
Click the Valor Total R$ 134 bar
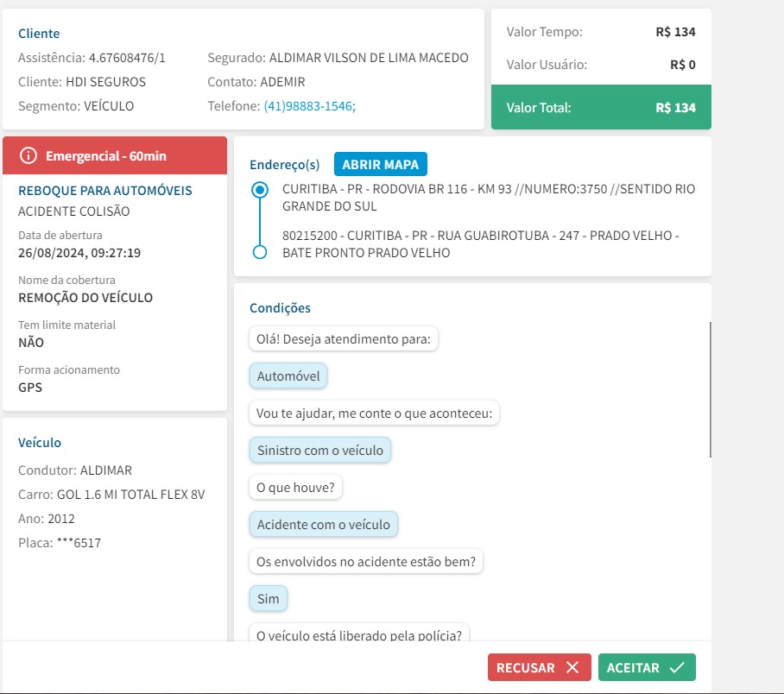(601, 107)
